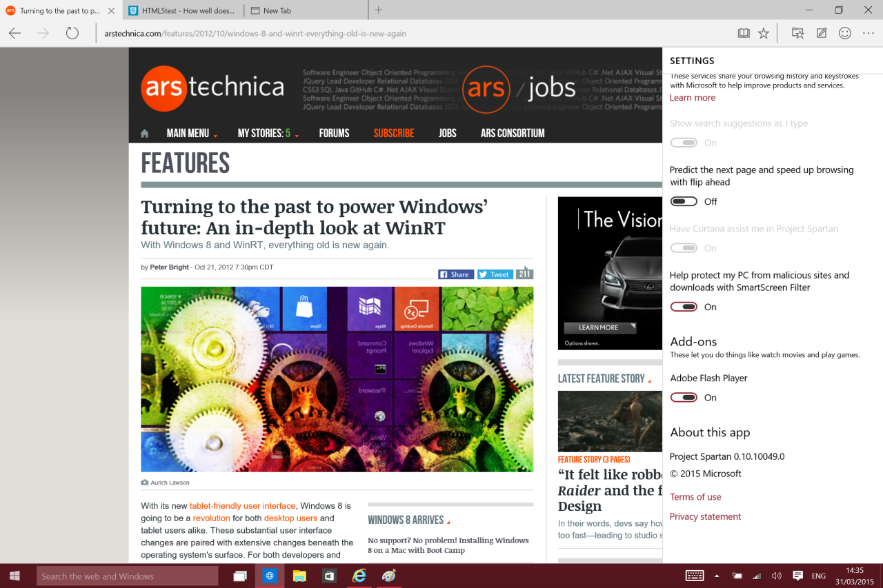
Task: Add page to favorites star icon
Action: pyautogui.click(x=764, y=33)
